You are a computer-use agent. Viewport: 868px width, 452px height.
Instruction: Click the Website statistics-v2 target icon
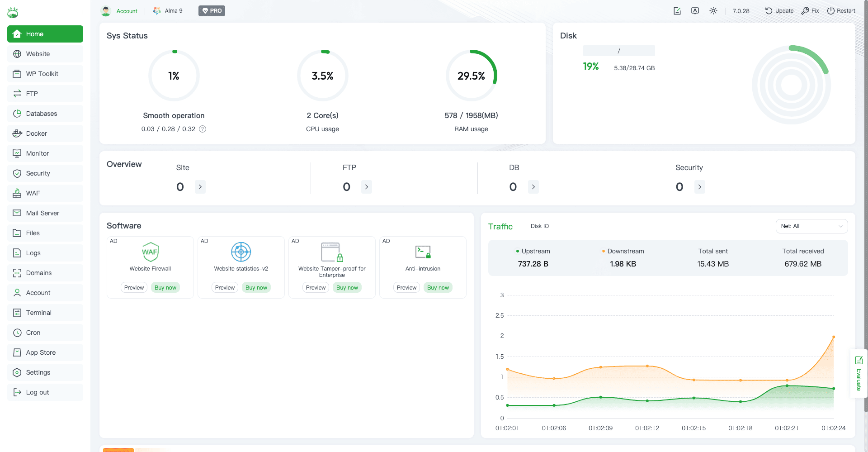coord(241,252)
